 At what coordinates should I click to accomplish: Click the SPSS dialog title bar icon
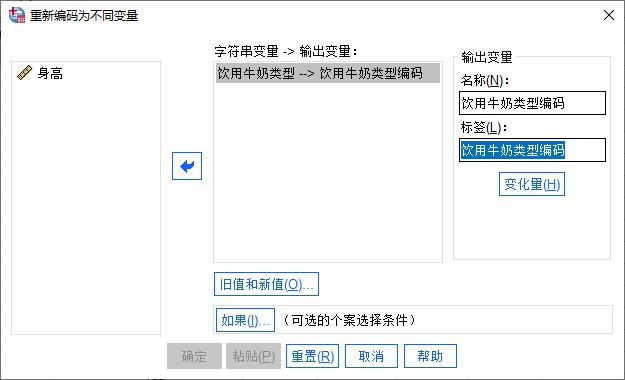tap(17, 15)
